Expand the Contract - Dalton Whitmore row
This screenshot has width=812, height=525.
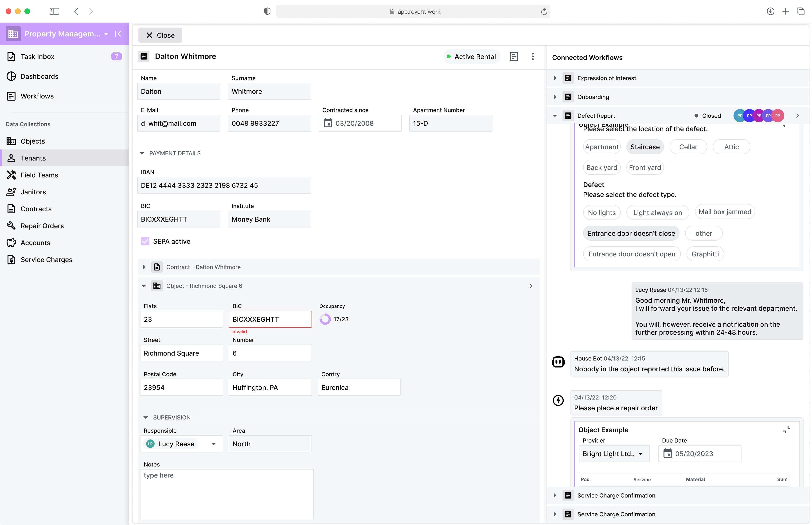pyautogui.click(x=144, y=267)
